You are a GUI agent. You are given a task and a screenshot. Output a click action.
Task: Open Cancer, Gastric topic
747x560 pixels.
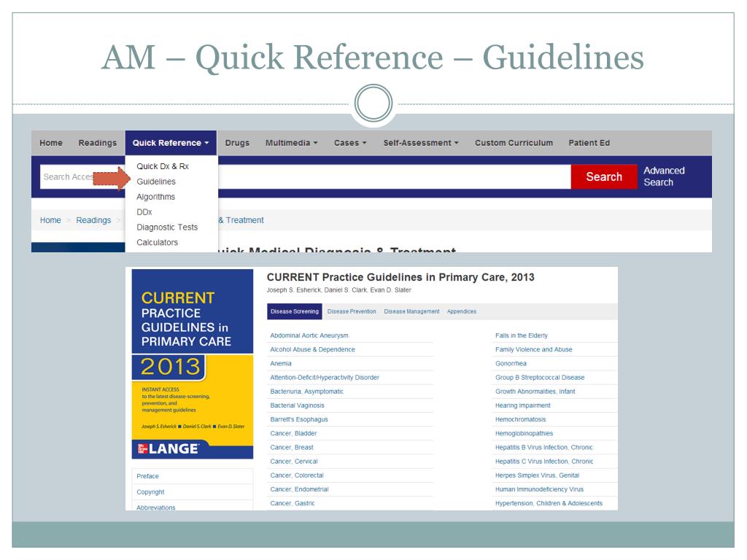pos(293,503)
